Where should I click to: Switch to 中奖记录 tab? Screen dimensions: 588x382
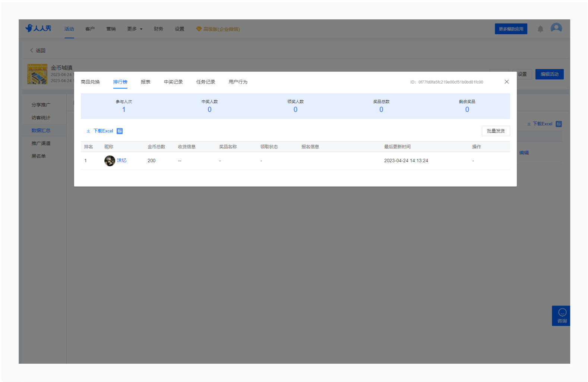click(173, 82)
